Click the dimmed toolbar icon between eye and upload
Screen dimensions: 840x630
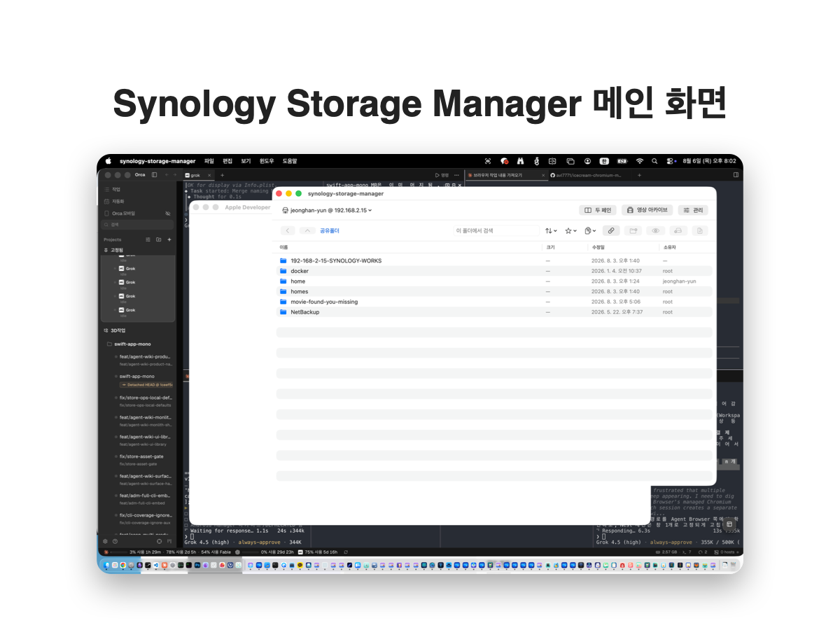pyautogui.click(x=678, y=230)
